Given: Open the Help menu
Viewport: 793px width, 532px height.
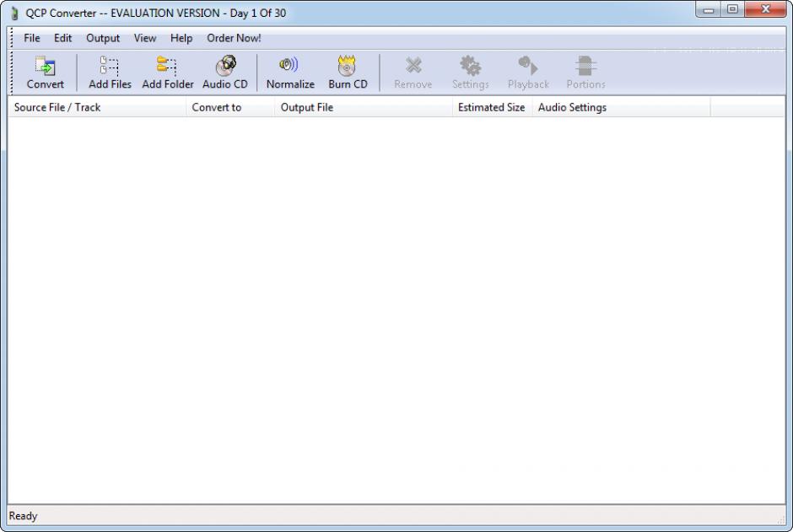Looking at the screenshot, I should coord(181,38).
